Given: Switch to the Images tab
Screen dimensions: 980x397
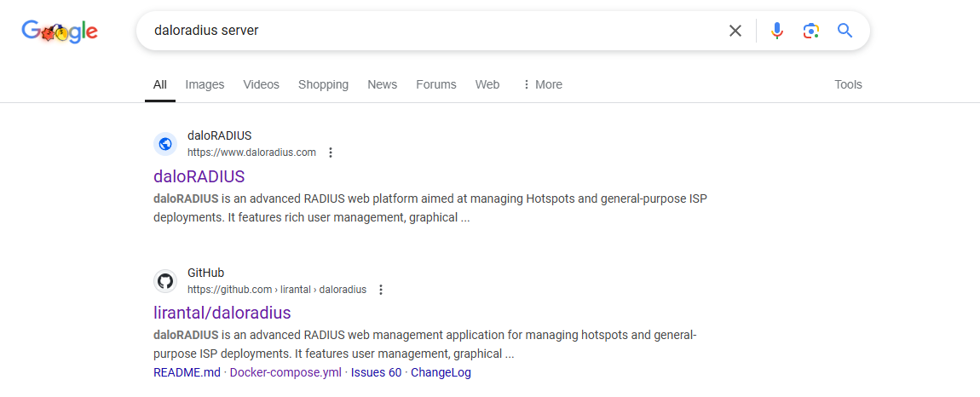Looking at the screenshot, I should tap(205, 84).
